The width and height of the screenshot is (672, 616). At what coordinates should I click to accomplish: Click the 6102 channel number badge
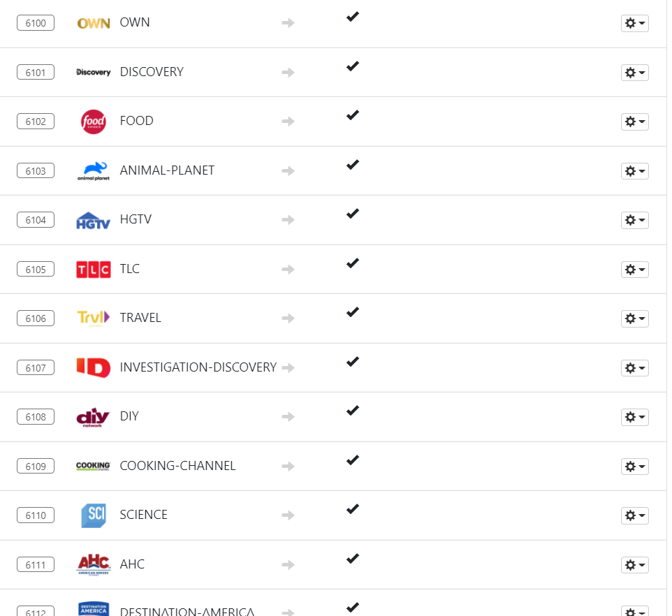36,122
